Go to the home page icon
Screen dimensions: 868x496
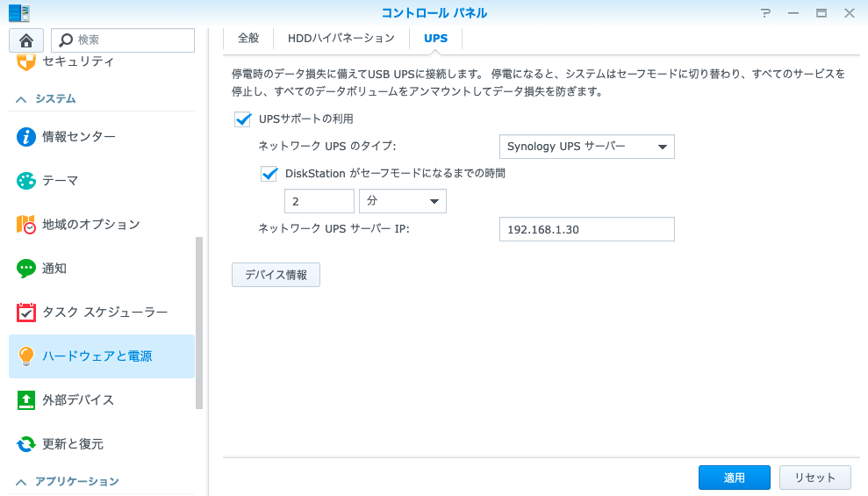tap(26, 40)
